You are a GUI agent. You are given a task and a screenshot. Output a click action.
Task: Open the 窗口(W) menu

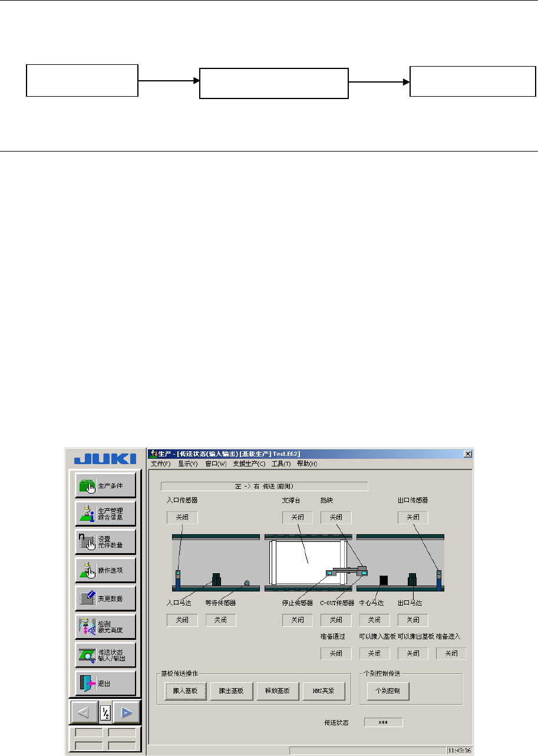[x=216, y=464]
